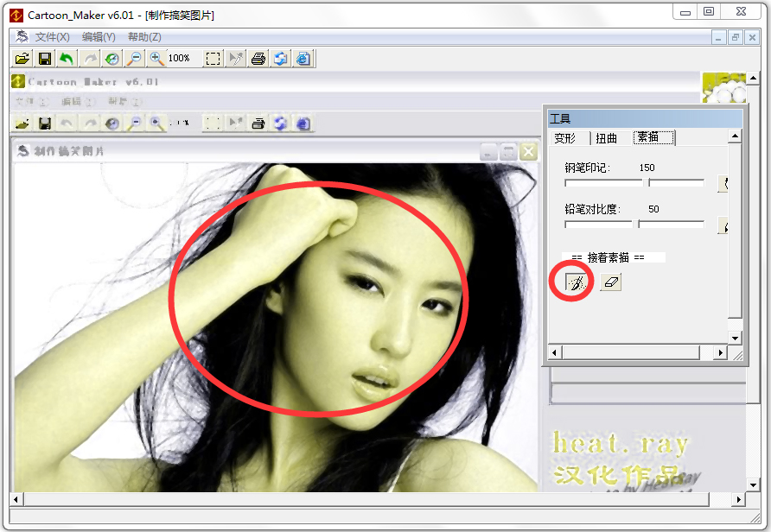Open the Internet Explorer web icon
This screenshot has width=771, height=532.
pos(303,59)
